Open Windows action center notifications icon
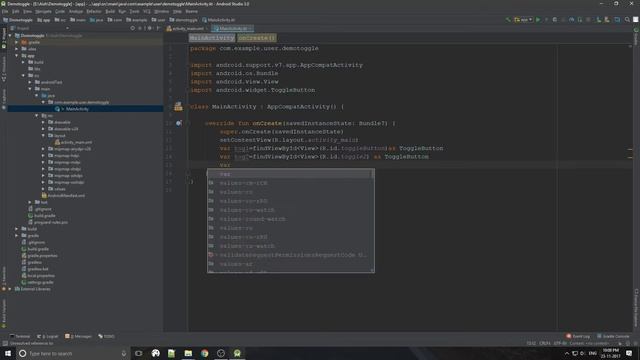 pyautogui.click(x=629, y=353)
